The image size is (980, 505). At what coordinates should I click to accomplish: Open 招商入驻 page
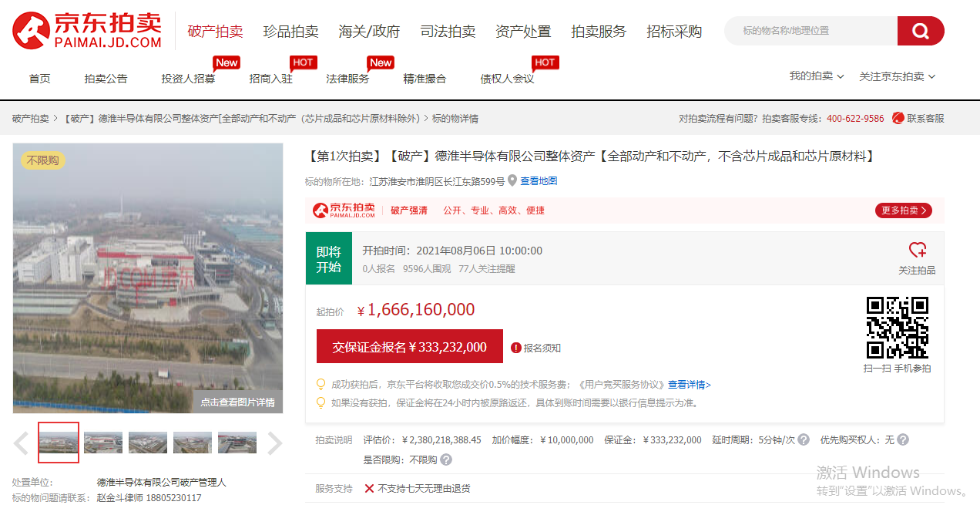tap(270, 79)
